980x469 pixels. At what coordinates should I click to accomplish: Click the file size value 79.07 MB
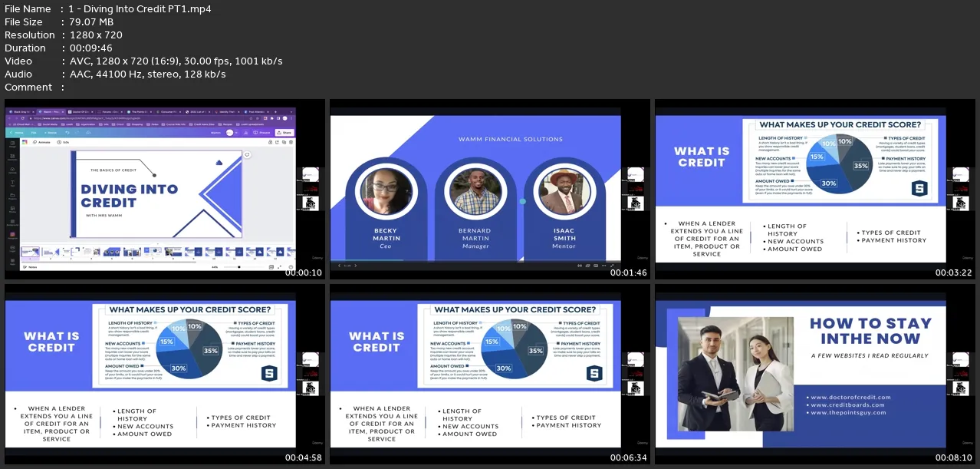click(x=91, y=21)
